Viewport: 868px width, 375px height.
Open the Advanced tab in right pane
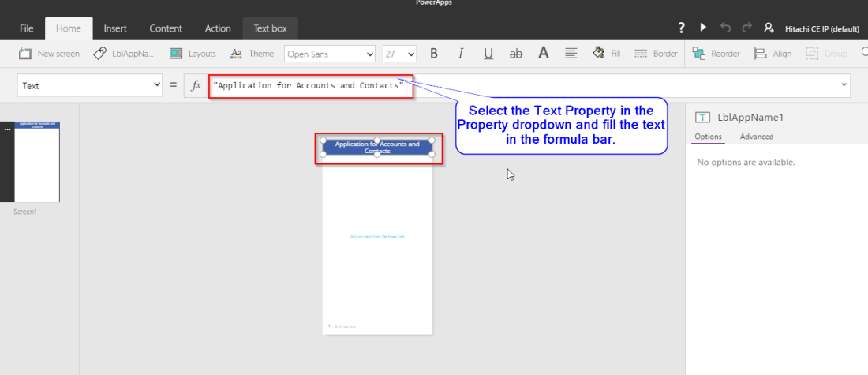pyautogui.click(x=756, y=137)
